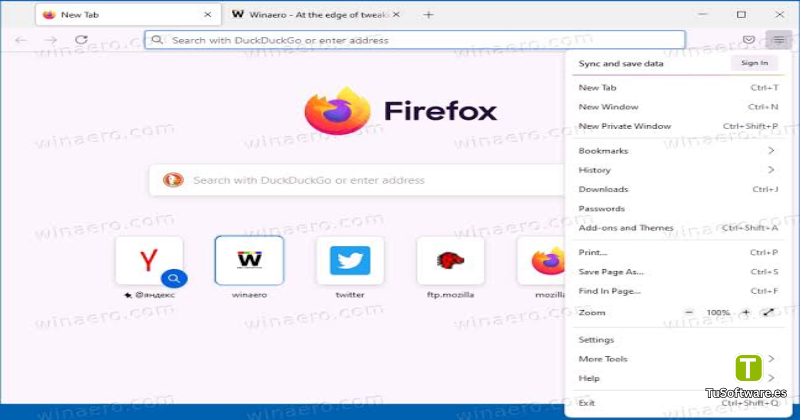Screen dimensions: 800x420
Task: Select New Tab menu item
Action: [677, 88]
